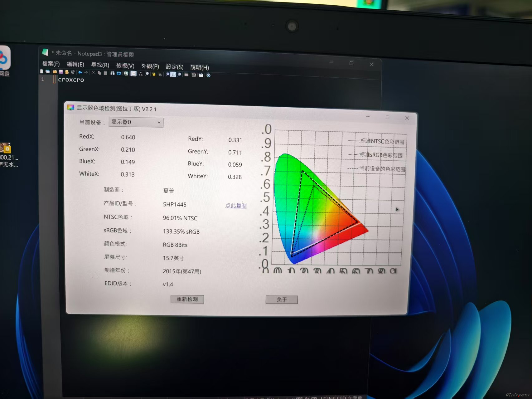
Task: Click the text line containing croxcro
Action: 71,80
